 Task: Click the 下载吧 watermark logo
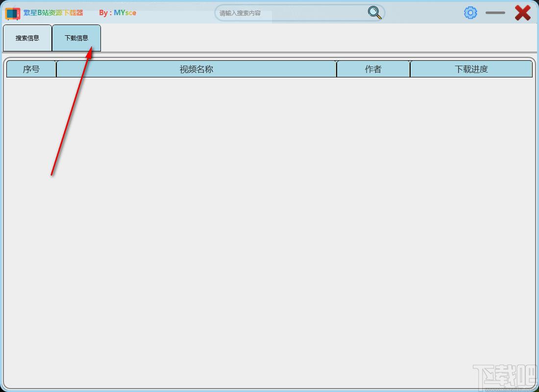pos(505,378)
